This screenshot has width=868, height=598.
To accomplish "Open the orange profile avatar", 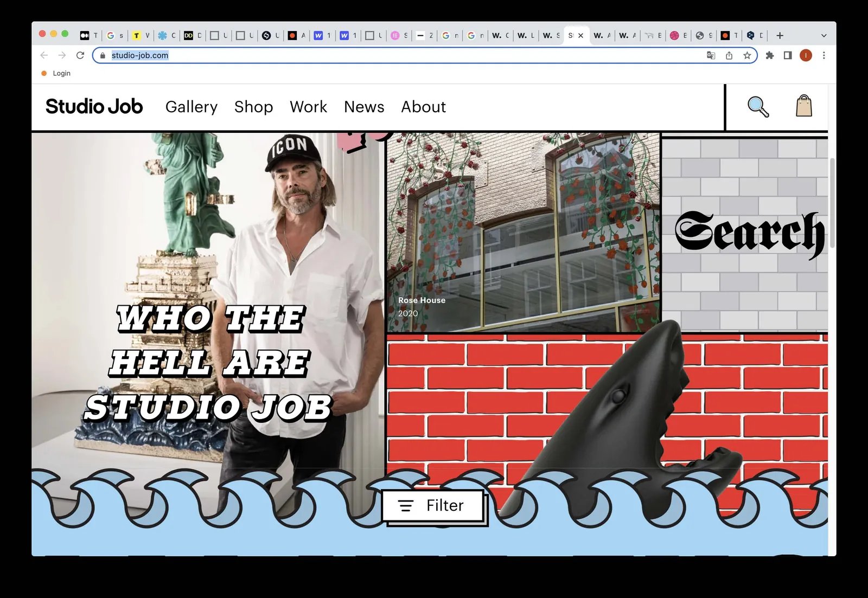I will (806, 55).
